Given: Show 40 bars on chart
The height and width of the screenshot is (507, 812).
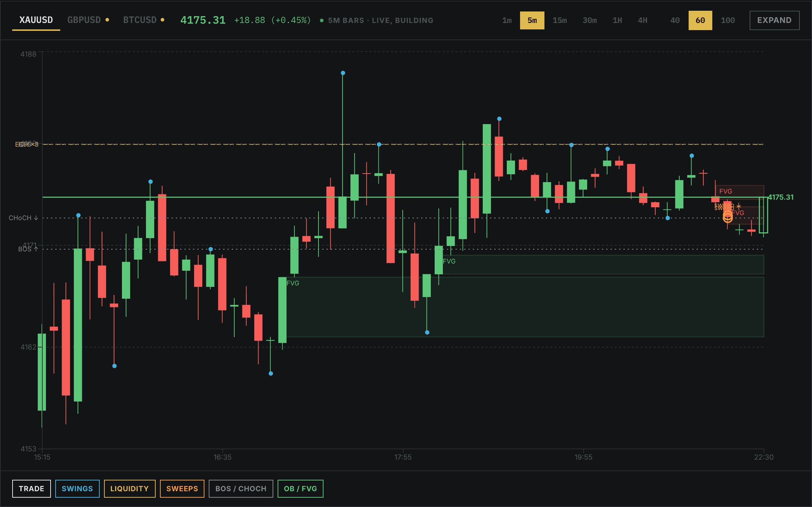Looking at the screenshot, I should (x=675, y=20).
